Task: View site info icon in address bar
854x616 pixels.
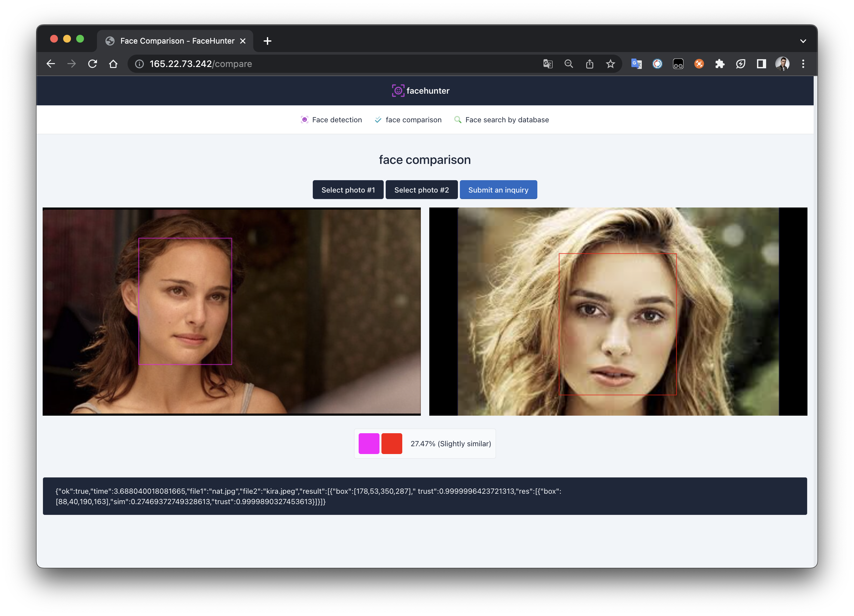Action: (140, 64)
